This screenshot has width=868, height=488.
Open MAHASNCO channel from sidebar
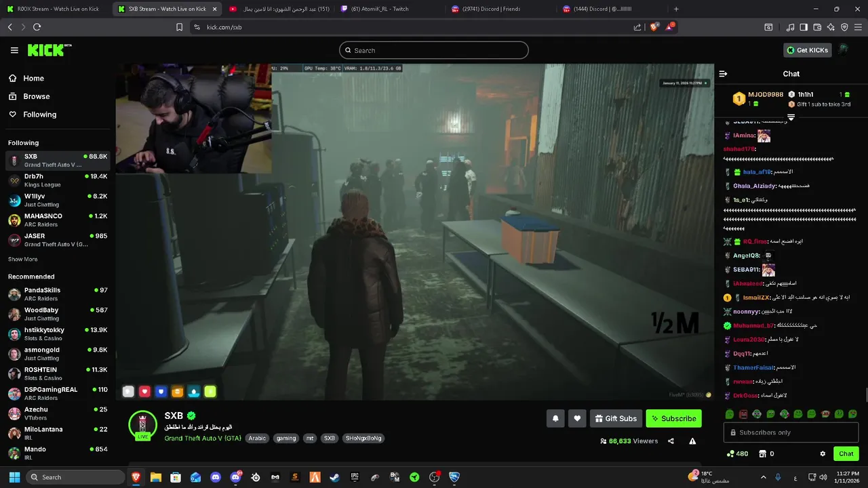[57, 220]
